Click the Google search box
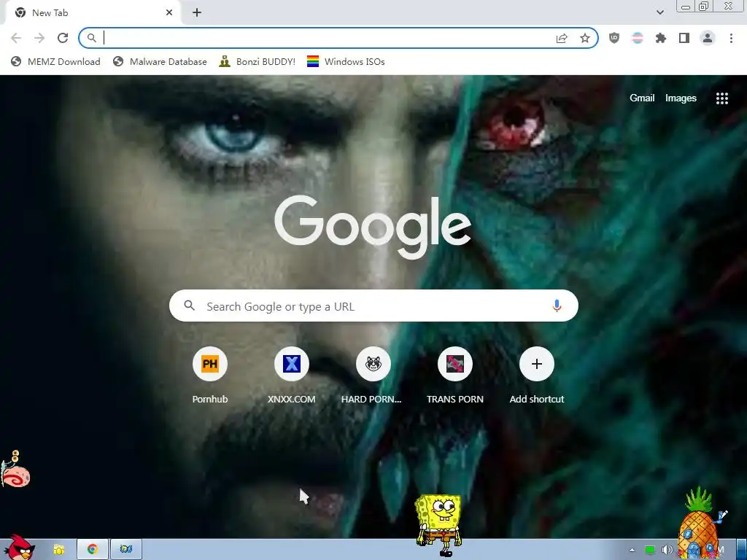747x560 pixels. click(373, 306)
